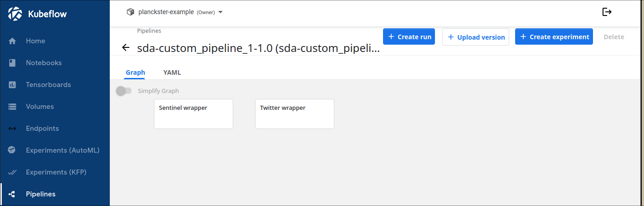Viewport: 644px width, 206px height.
Task: Open the plancklster-example namespace dropdown arrow
Action: [x=220, y=12]
